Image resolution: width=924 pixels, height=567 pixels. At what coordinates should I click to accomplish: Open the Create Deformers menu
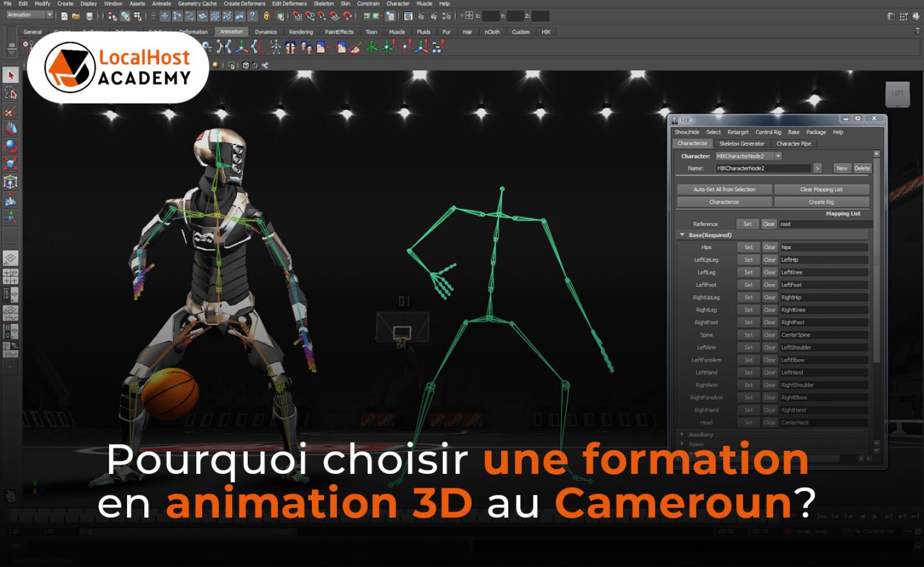point(244,3)
